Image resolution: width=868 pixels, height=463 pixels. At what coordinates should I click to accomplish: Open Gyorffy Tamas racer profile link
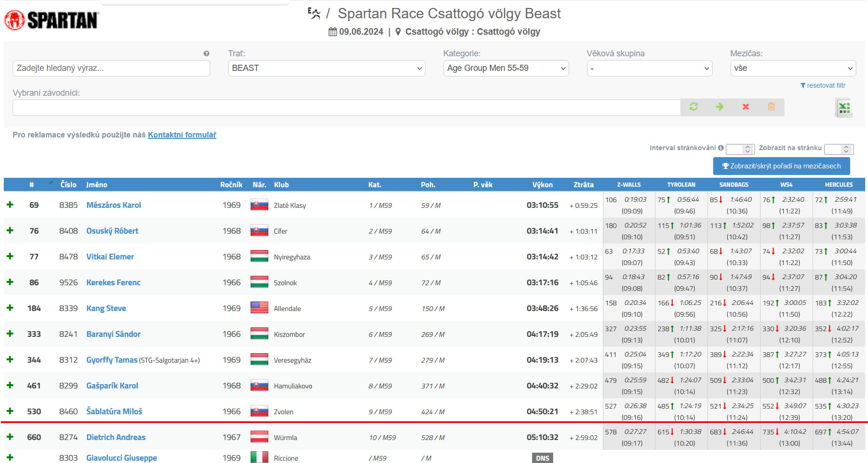pos(112,360)
